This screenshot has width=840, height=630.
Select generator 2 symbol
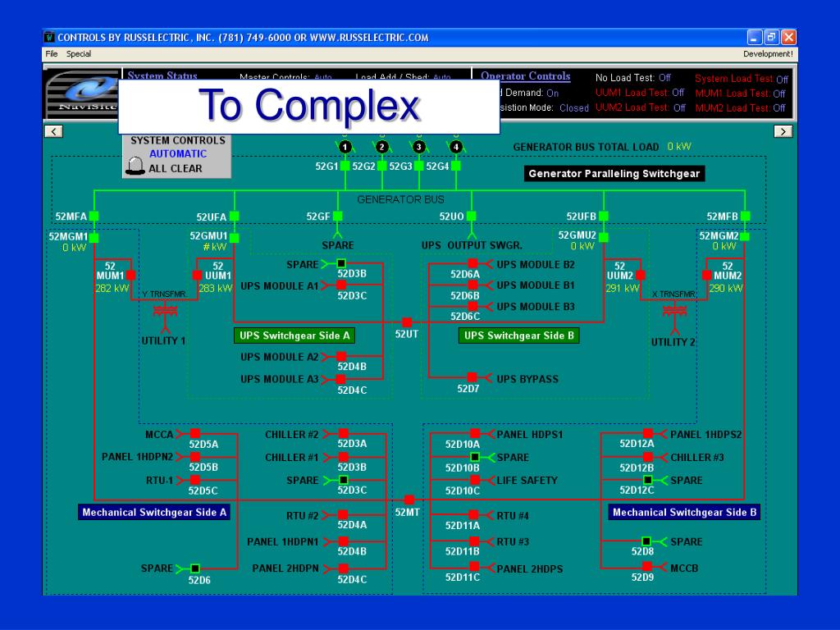click(382, 147)
